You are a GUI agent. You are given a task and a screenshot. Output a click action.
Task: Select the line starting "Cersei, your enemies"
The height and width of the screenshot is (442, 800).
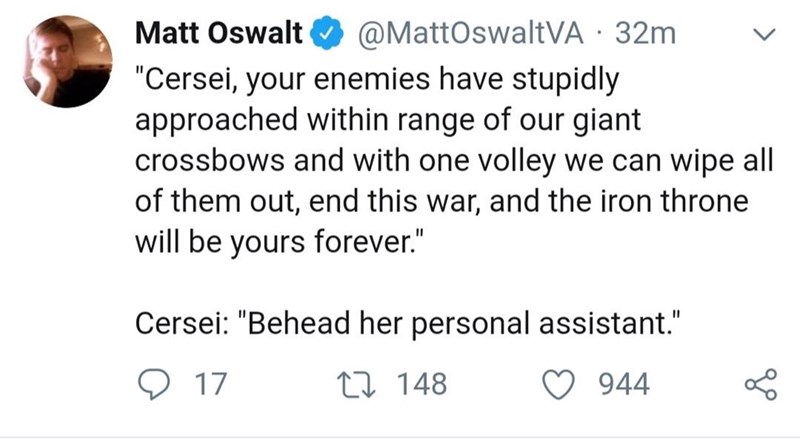point(377,81)
